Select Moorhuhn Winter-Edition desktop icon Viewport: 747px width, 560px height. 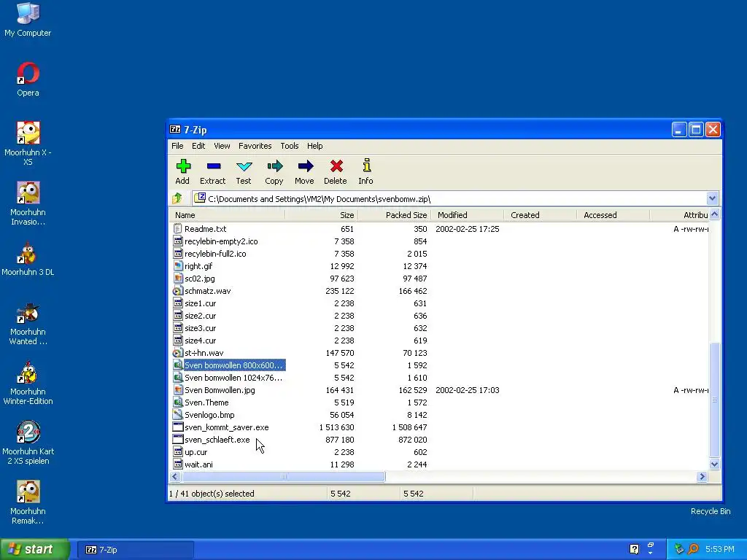pos(28,373)
